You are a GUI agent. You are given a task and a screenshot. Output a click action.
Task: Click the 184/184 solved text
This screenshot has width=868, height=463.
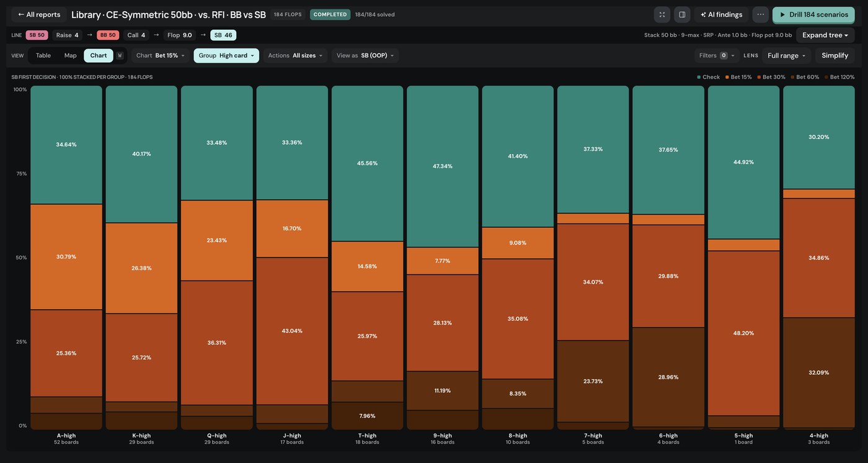374,14
